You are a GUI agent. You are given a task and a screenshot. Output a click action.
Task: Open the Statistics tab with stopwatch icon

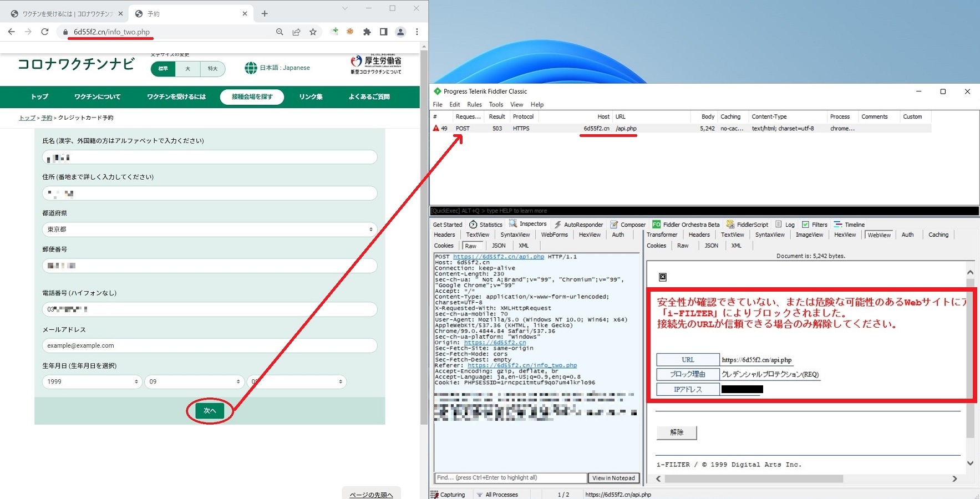[486, 225]
